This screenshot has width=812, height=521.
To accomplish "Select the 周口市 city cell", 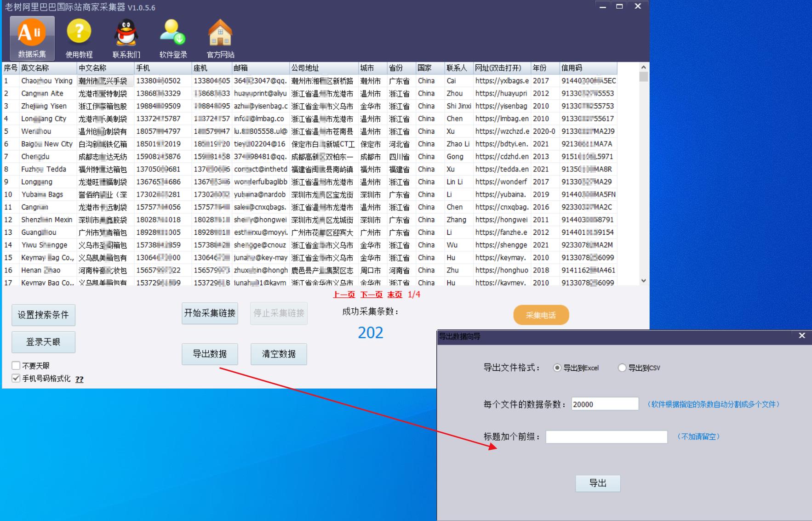I will (x=372, y=270).
